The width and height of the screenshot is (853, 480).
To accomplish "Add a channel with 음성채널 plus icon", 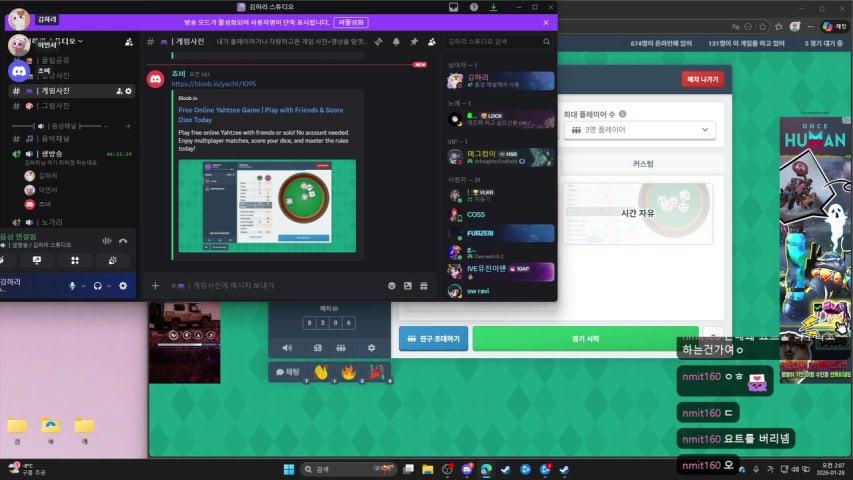I will click(x=128, y=126).
